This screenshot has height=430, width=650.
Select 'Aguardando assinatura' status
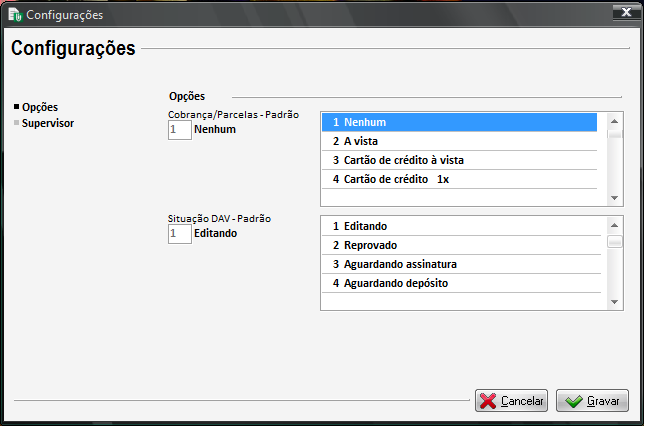[x=460, y=264]
